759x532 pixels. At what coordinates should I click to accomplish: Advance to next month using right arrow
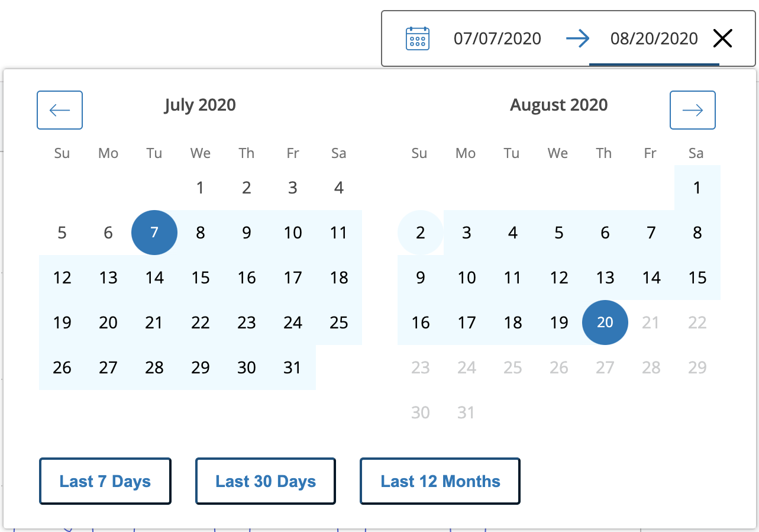pos(692,110)
